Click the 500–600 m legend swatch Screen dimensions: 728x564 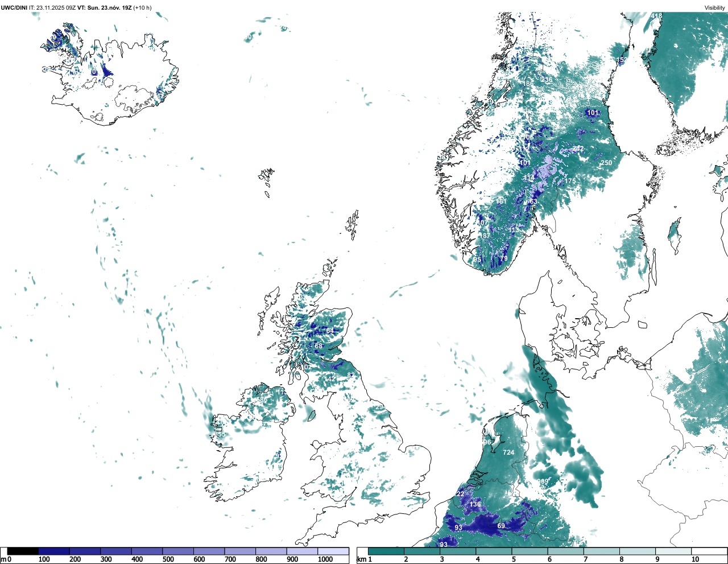(x=178, y=551)
